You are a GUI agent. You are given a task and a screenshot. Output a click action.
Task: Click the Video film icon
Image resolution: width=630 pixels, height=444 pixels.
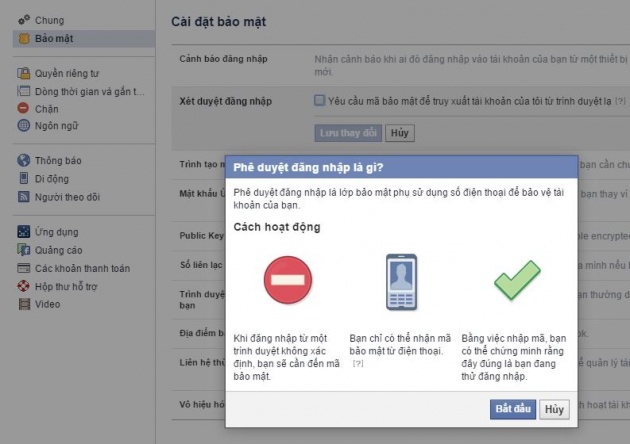click(x=24, y=304)
